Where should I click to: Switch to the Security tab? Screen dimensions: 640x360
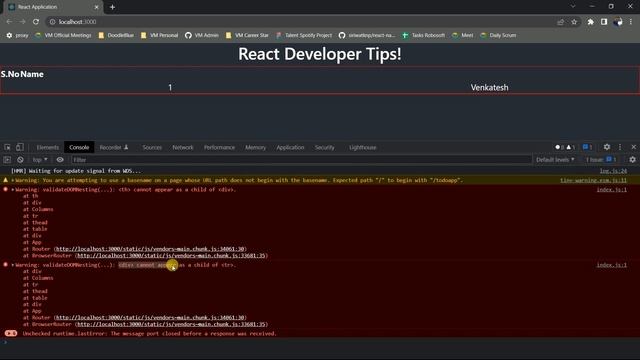pos(324,147)
